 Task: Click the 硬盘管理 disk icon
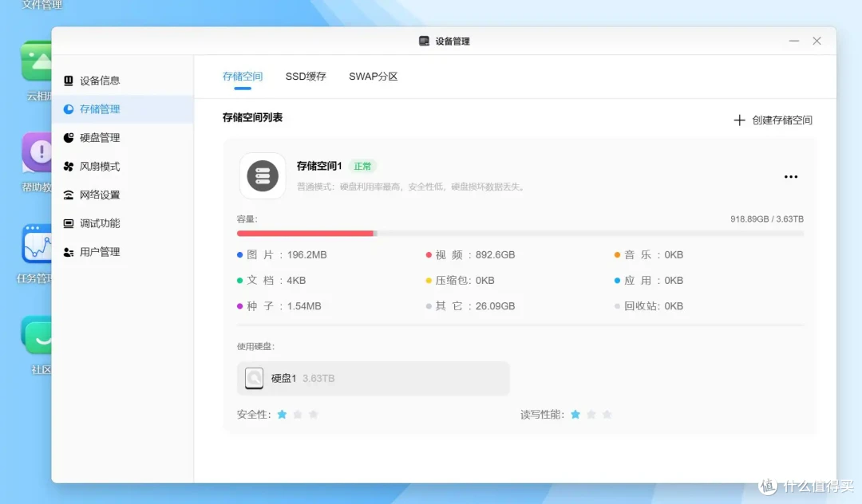[68, 138]
